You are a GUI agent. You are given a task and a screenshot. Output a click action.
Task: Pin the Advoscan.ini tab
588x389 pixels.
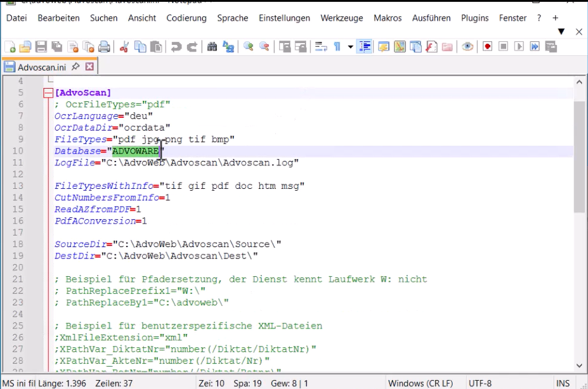[x=75, y=67]
